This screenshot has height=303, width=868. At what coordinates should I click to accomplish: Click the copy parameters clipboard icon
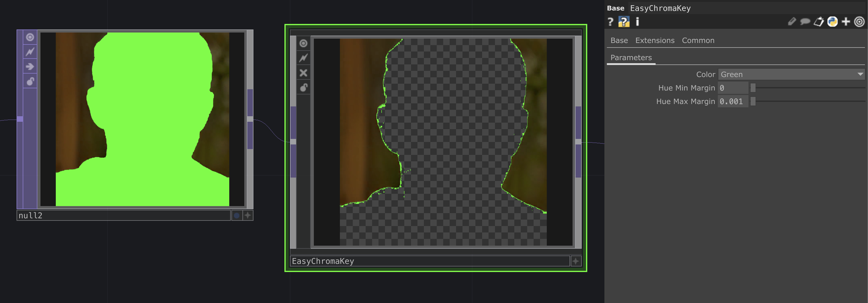819,21
